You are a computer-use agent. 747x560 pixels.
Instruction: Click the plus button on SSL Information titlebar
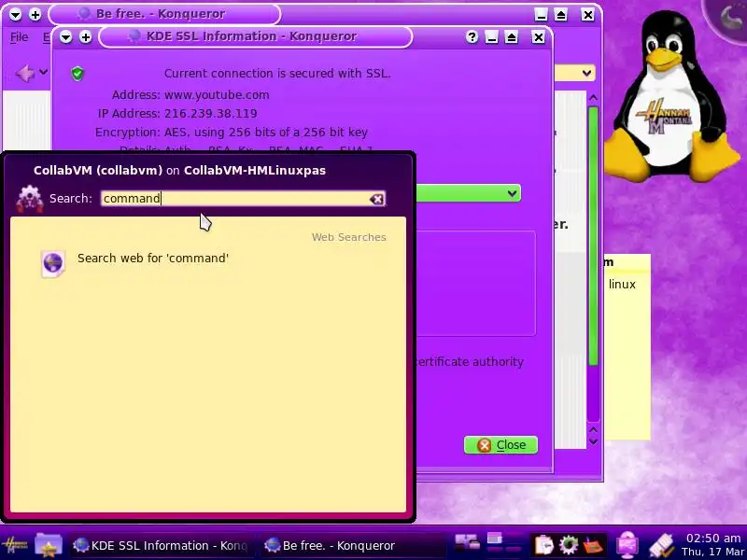point(85,36)
